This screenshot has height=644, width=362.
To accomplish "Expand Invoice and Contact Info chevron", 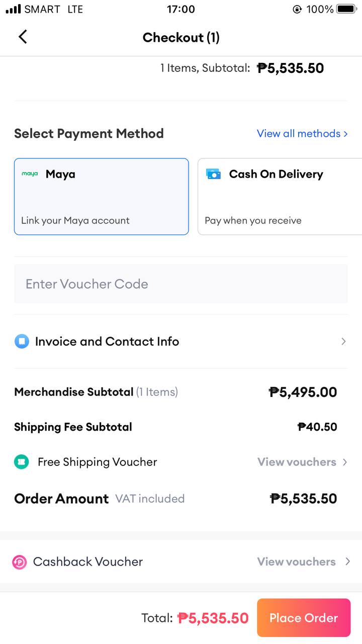I will 343,342.
